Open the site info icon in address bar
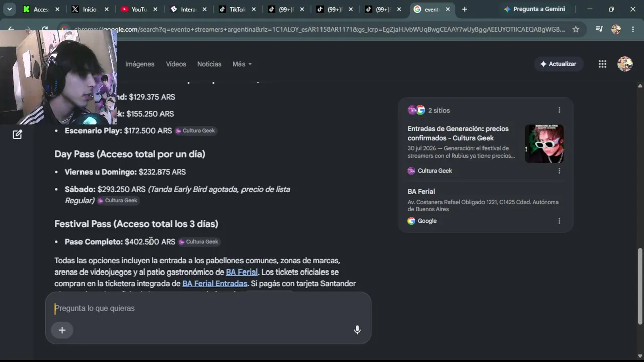 (x=64, y=29)
